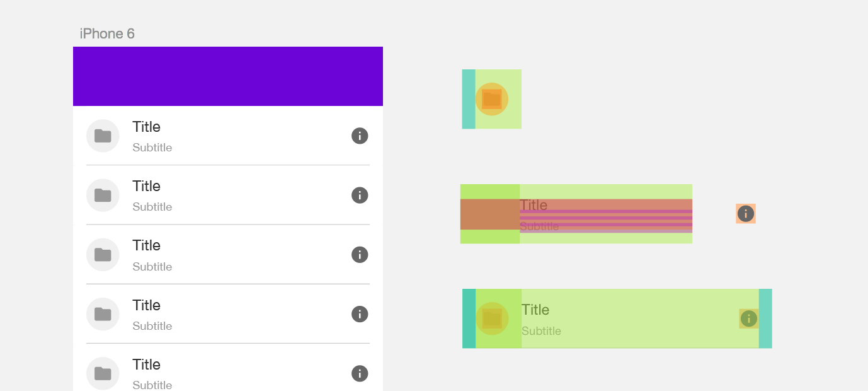This screenshot has width=868, height=391.
Task: Click the folder icon on the first list row
Action: tap(103, 136)
